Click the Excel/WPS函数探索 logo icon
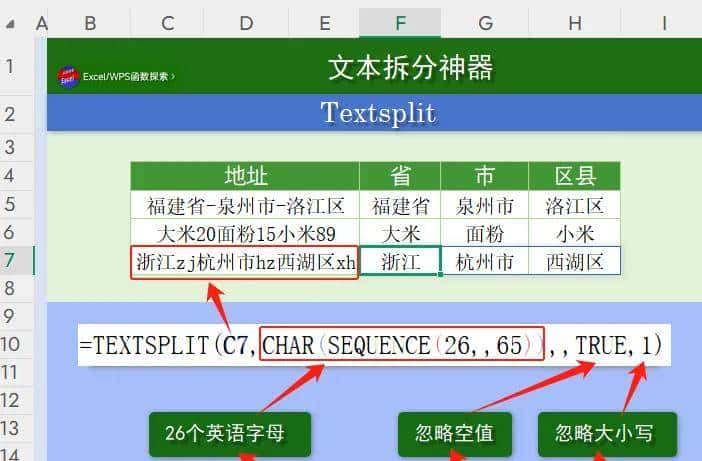Screen dimensions: 702x461 coord(68,77)
